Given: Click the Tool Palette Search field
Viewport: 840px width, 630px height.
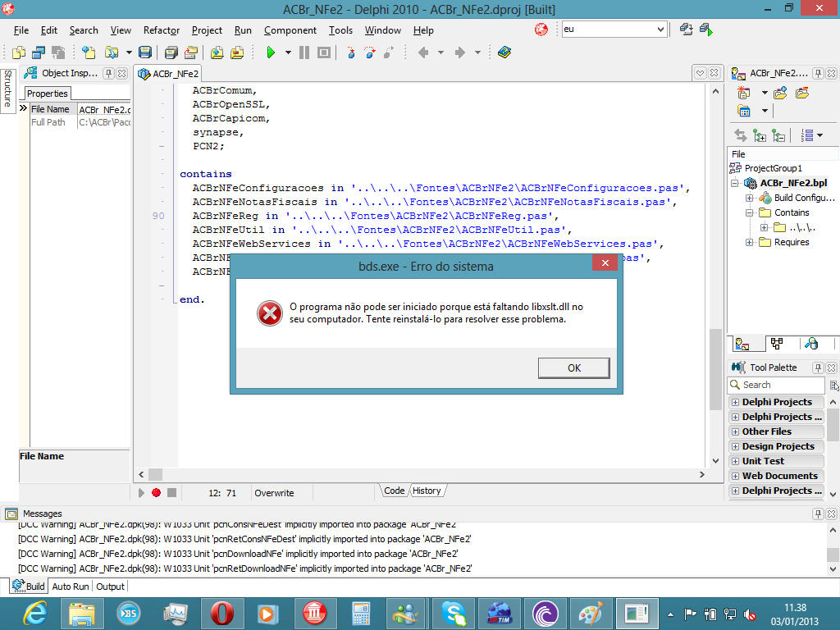Looking at the screenshot, I should (777, 385).
